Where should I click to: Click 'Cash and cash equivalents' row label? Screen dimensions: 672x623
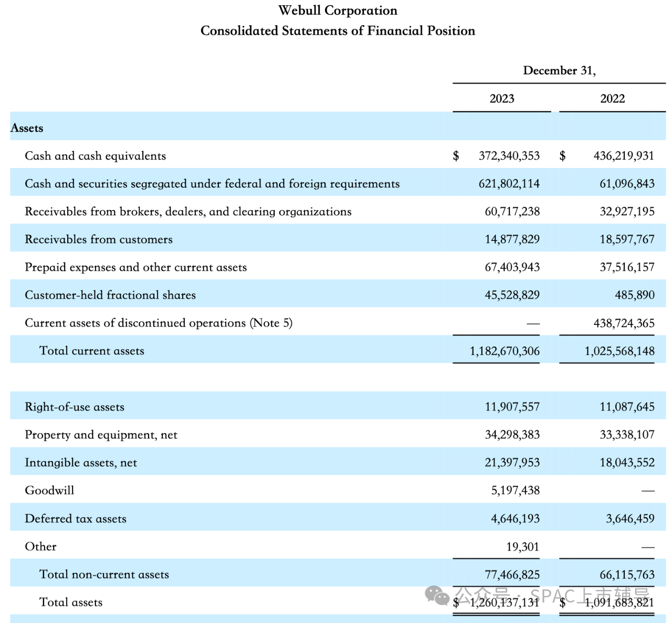click(x=95, y=156)
